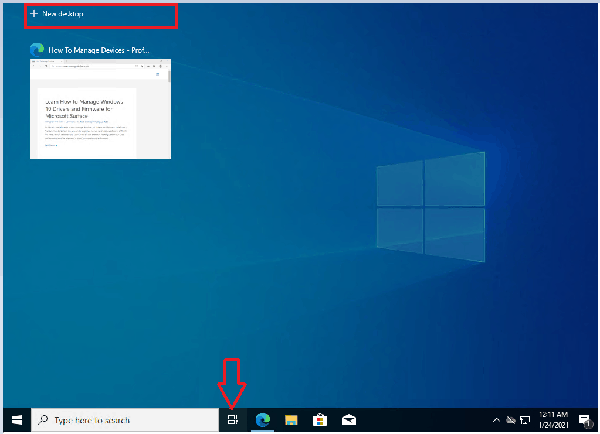Expand the hidden icons tray chevron
The width and height of the screenshot is (600, 434).
pyautogui.click(x=495, y=420)
